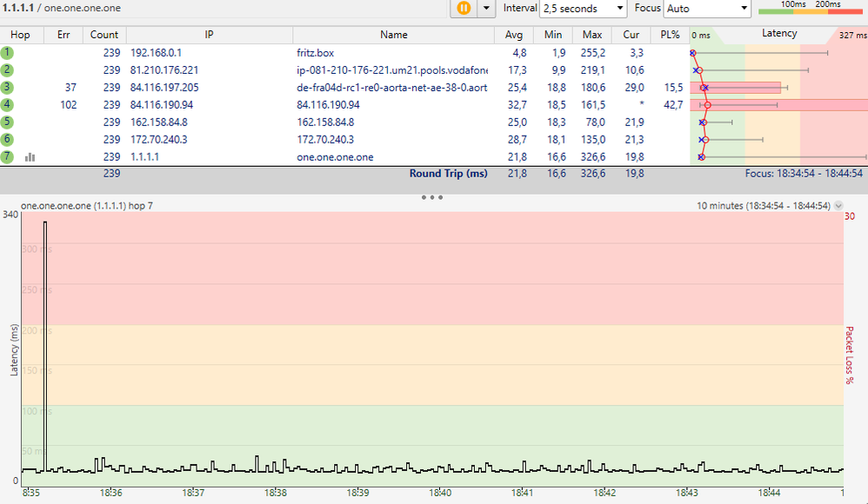Select IP address 192.168.0.1

coord(156,52)
